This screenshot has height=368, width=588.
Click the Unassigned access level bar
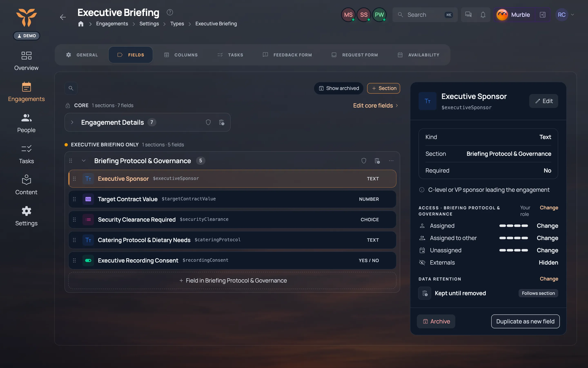pos(513,250)
